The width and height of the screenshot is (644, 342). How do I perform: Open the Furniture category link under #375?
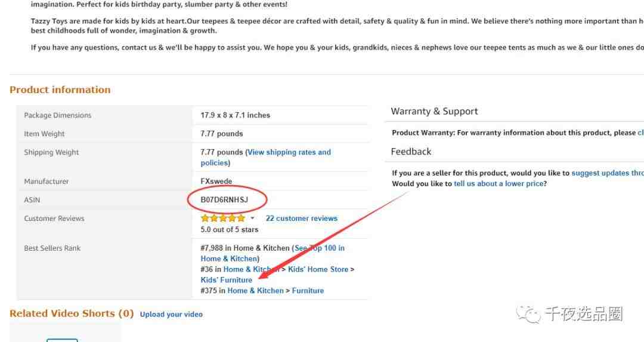pyautogui.click(x=308, y=291)
